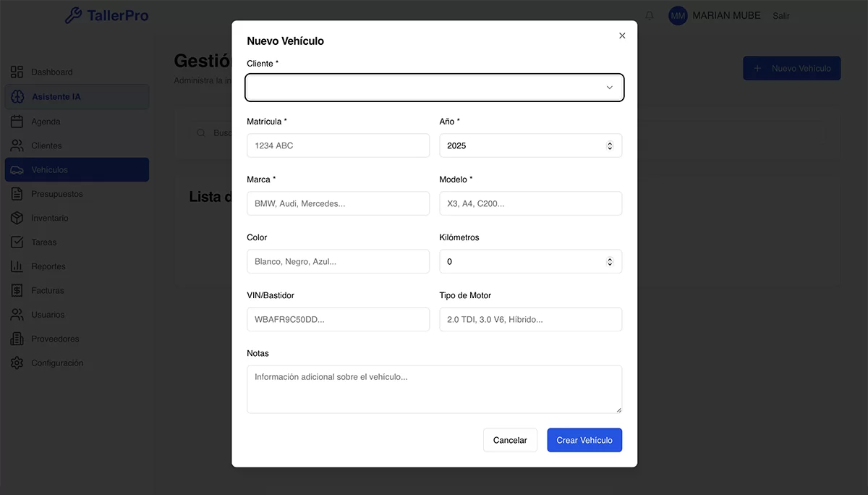Image resolution: width=868 pixels, height=495 pixels.
Task: Open the Inventario section
Action: [x=77, y=218]
